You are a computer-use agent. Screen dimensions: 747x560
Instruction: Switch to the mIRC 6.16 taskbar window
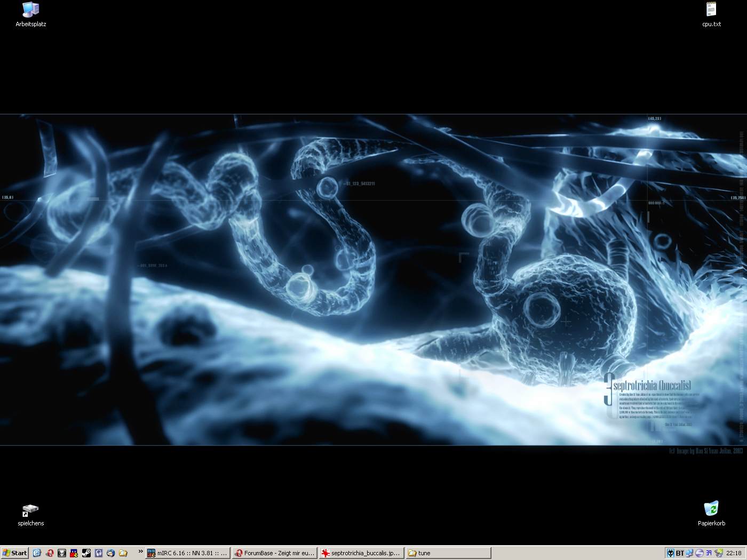187,553
